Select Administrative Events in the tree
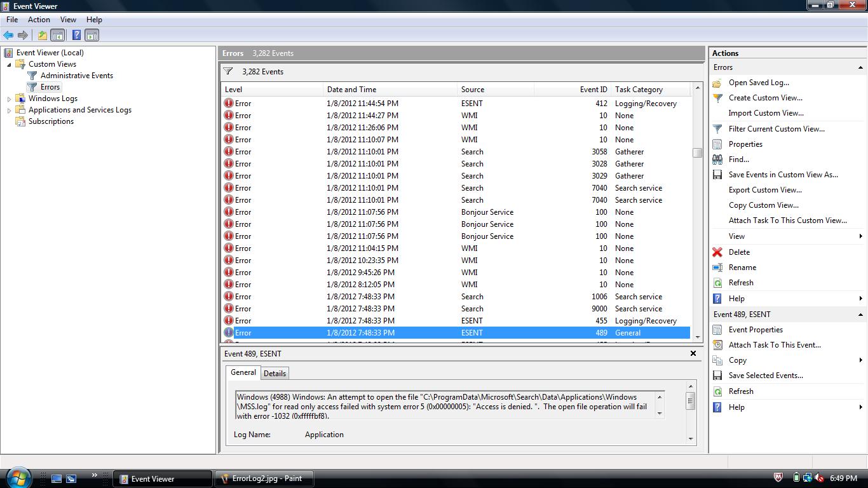Image resolution: width=868 pixels, height=488 pixels. point(77,76)
